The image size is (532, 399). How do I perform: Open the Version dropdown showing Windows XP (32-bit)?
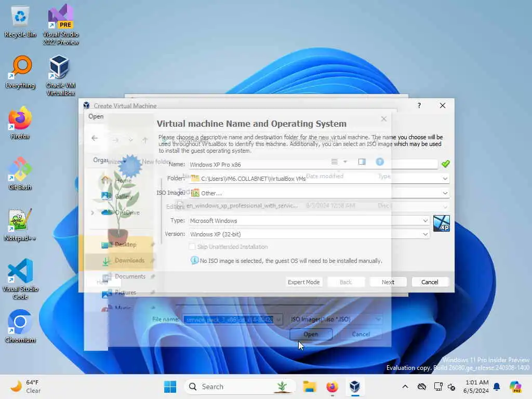click(x=309, y=234)
